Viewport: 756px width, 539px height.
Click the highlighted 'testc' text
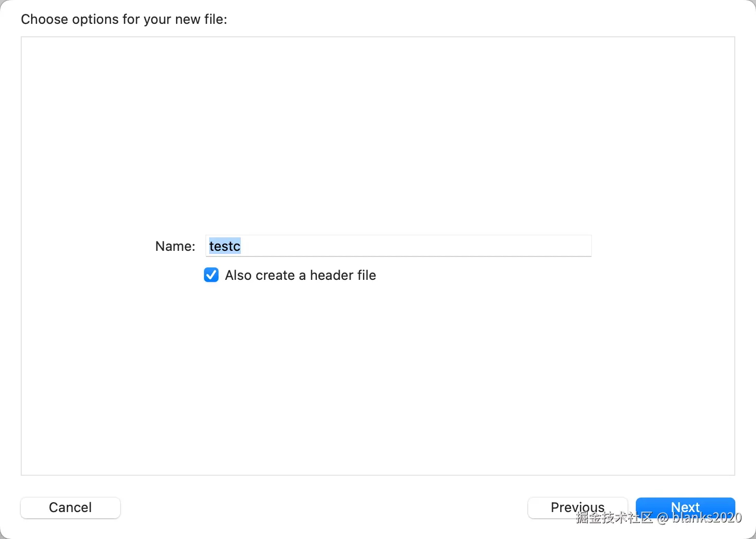225,246
